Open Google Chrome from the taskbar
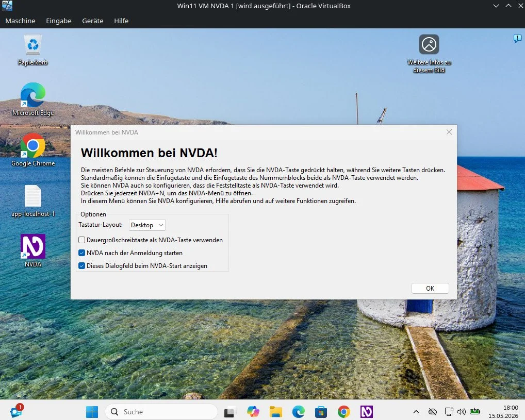 click(x=344, y=412)
